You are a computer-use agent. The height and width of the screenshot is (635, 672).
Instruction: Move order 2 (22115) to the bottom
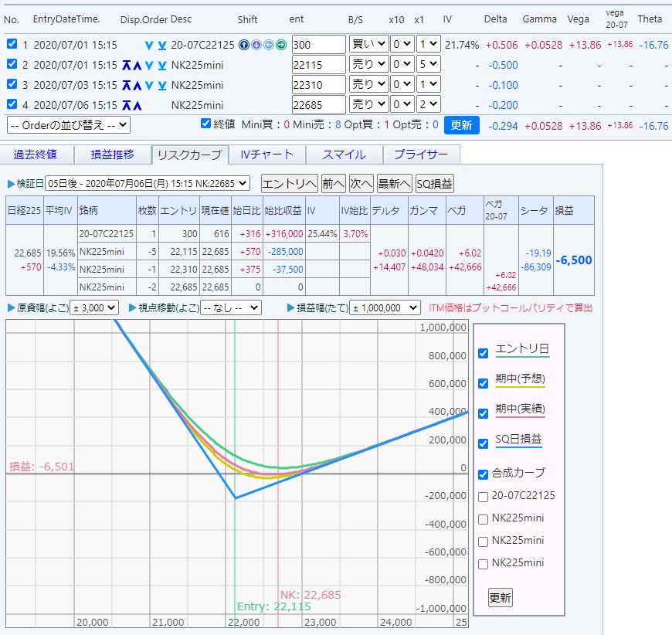[162, 65]
